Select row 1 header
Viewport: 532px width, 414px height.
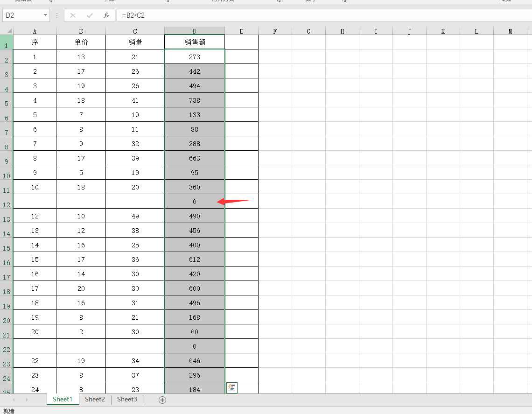(x=7, y=42)
